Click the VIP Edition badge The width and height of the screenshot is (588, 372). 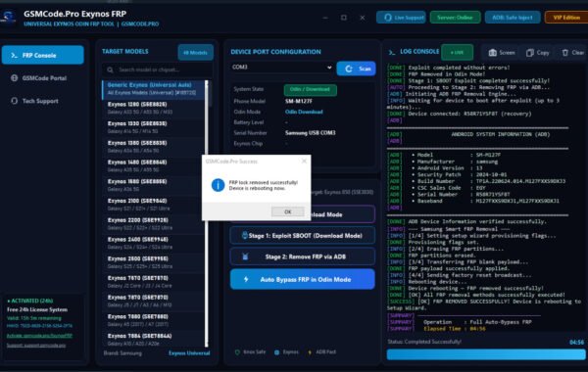[566, 18]
